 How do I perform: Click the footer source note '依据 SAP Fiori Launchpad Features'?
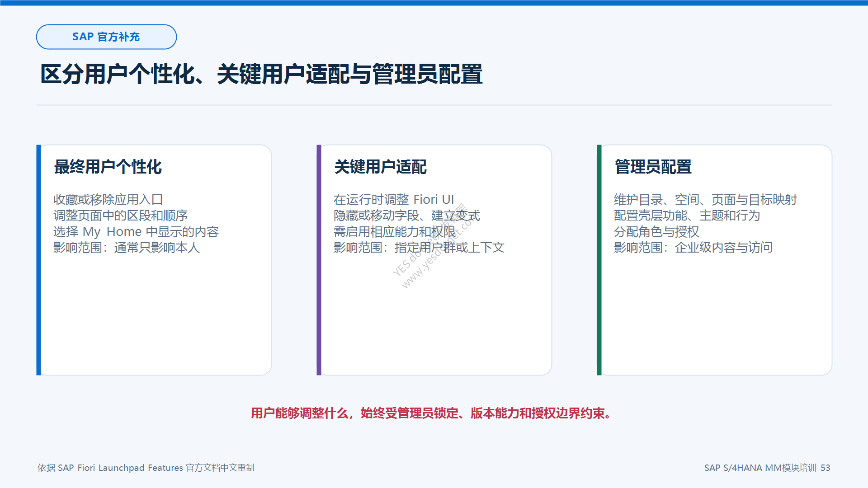pyautogui.click(x=146, y=468)
